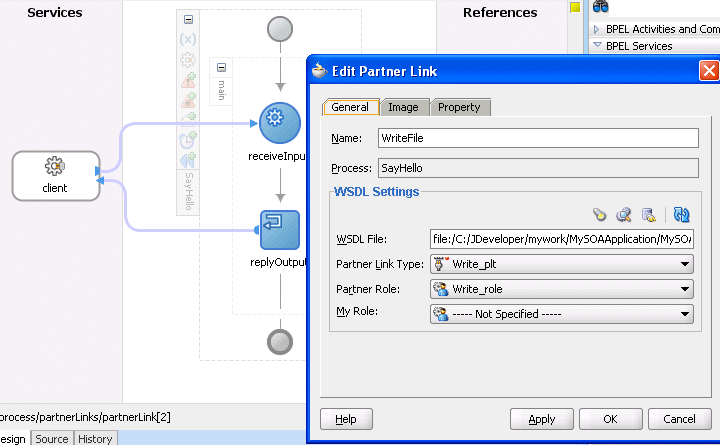This screenshot has height=445, width=720.
Task: Open the Service Explorer gear-magnifier icon
Action: tap(624, 214)
